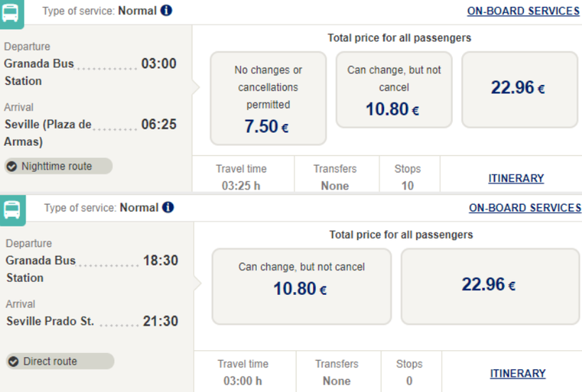Click the Direct route badge
This screenshot has height=392, width=582.
tap(60, 362)
